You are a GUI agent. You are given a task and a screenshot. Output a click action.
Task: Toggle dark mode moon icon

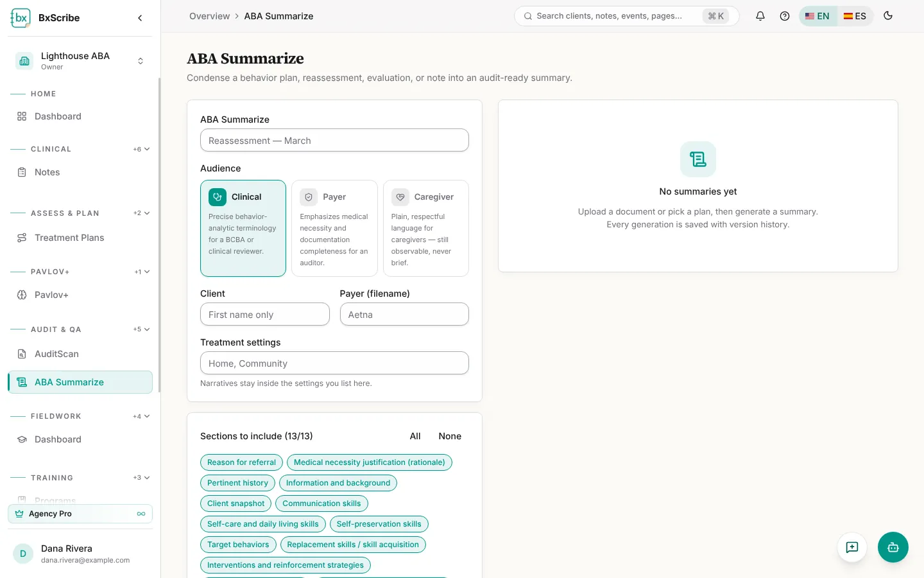pos(888,16)
